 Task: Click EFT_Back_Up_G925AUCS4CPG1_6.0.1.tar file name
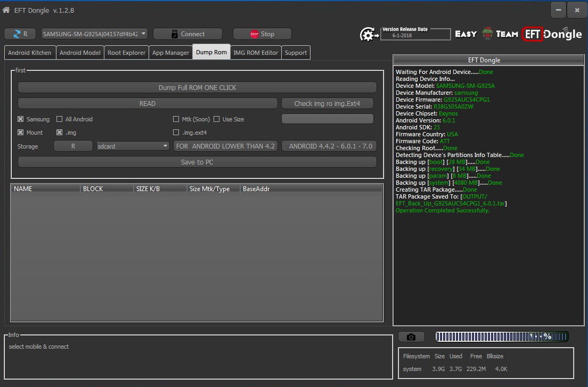click(451, 203)
